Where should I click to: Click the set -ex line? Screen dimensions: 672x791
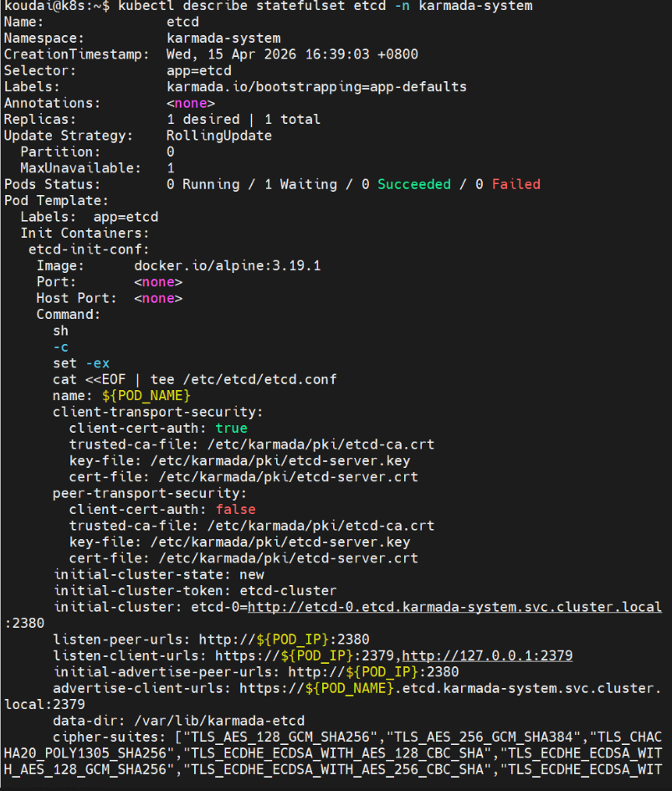tap(81, 363)
